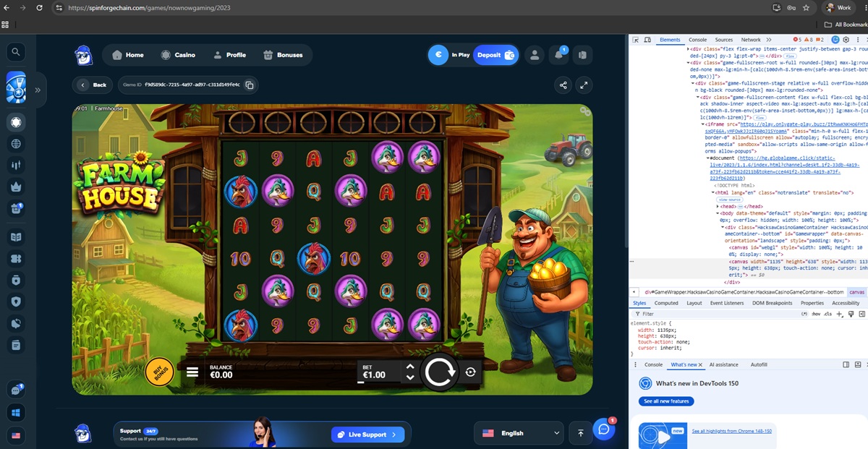Open DevTools settings gear icon
This screenshot has width=868, height=449.
846,40
